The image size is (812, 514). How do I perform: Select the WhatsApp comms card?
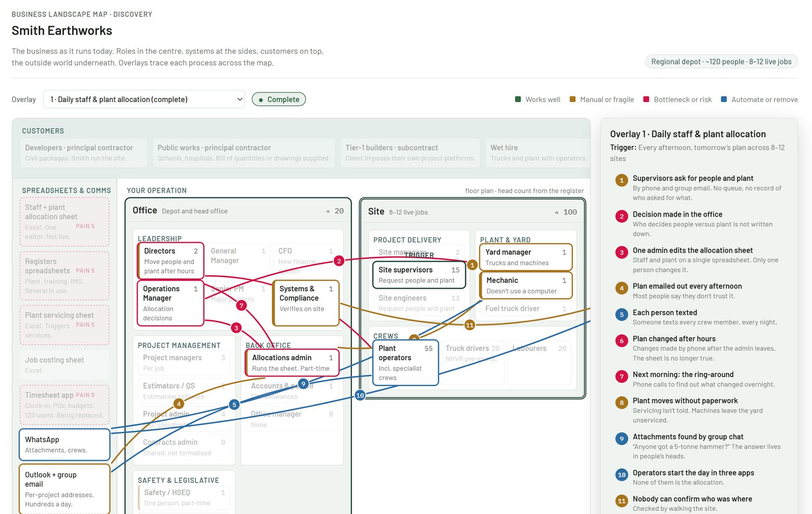click(x=64, y=444)
